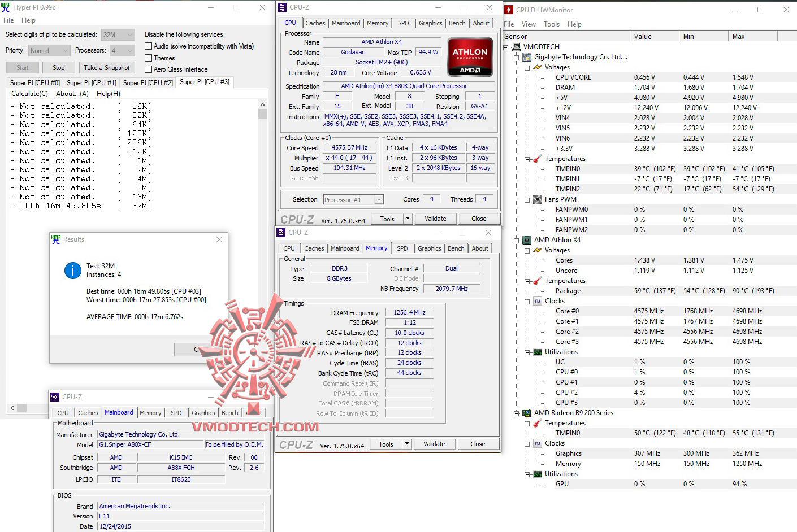Collapse the AMD Radeon R9 200 Series node
This screenshot has height=532, width=797.
pyautogui.click(x=516, y=413)
